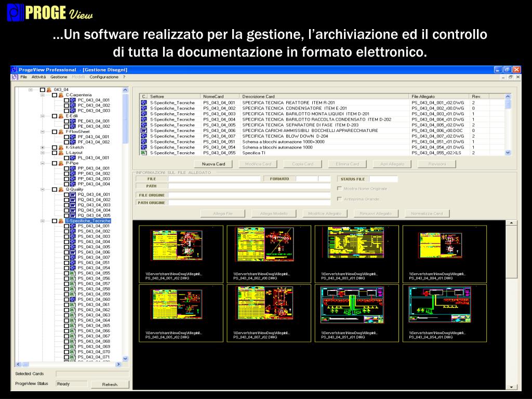
Task: Click the folder icon of C-Carpenteria
Action: click(61, 95)
